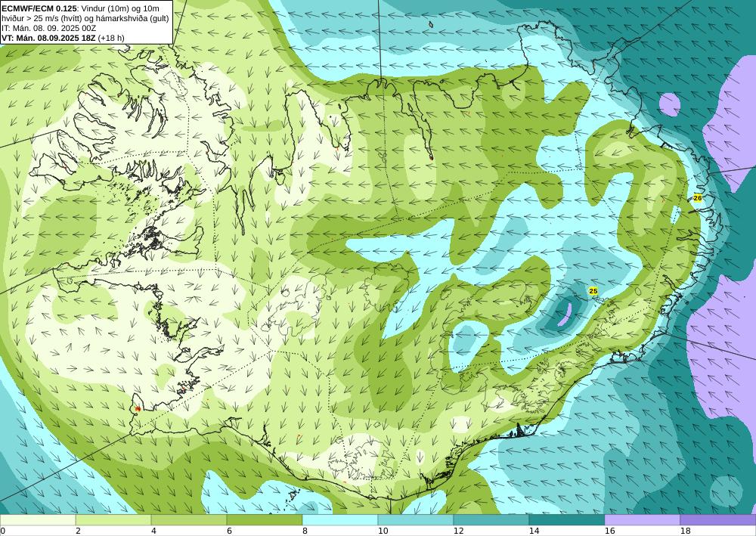
Task: Click the legend scale value '8'
Action: coord(305,531)
